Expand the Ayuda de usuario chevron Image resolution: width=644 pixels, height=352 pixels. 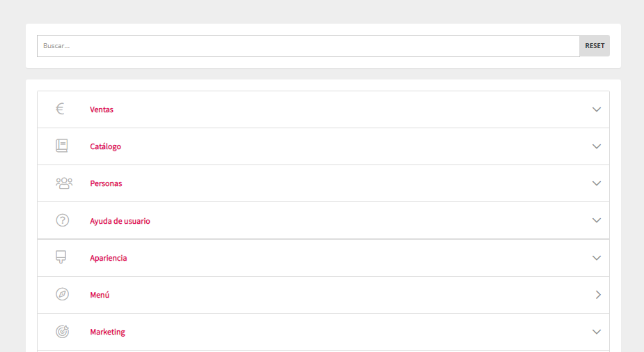coord(597,220)
